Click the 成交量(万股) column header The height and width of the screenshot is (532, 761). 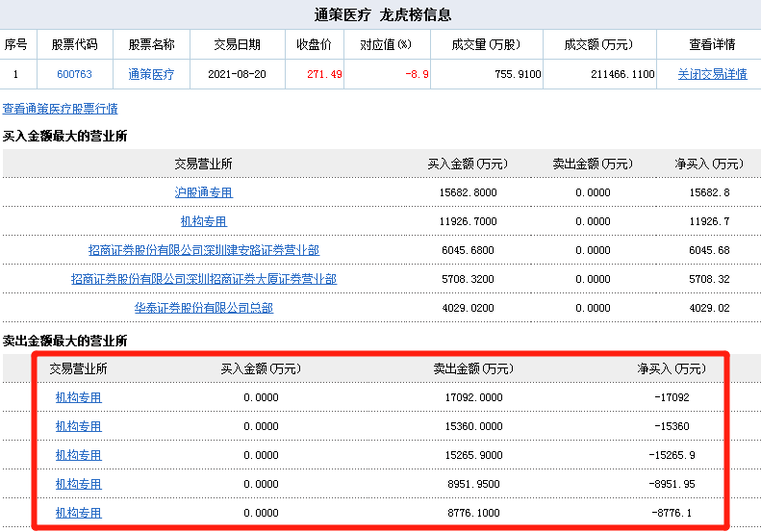pyautogui.click(x=486, y=44)
